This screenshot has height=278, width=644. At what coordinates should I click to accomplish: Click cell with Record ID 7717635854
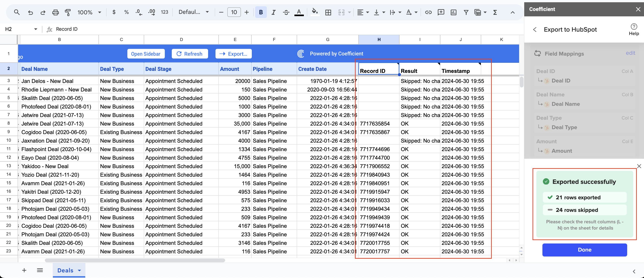[x=379, y=124]
